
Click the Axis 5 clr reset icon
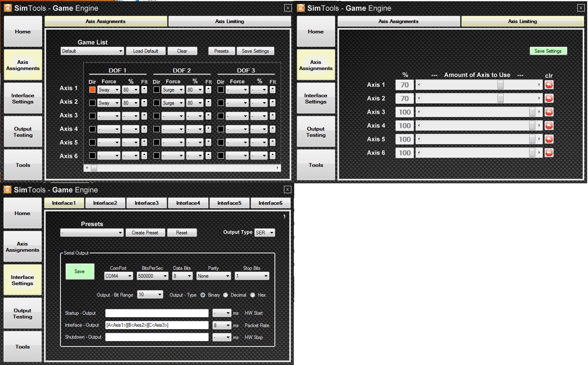(x=549, y=139)
